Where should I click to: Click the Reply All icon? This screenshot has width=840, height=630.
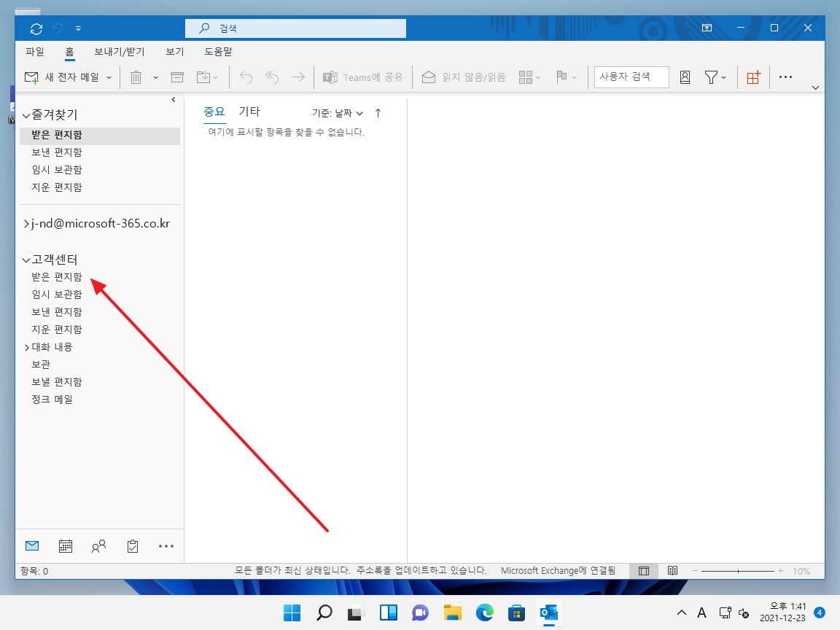pyautogui.click(x=272, y=78)
